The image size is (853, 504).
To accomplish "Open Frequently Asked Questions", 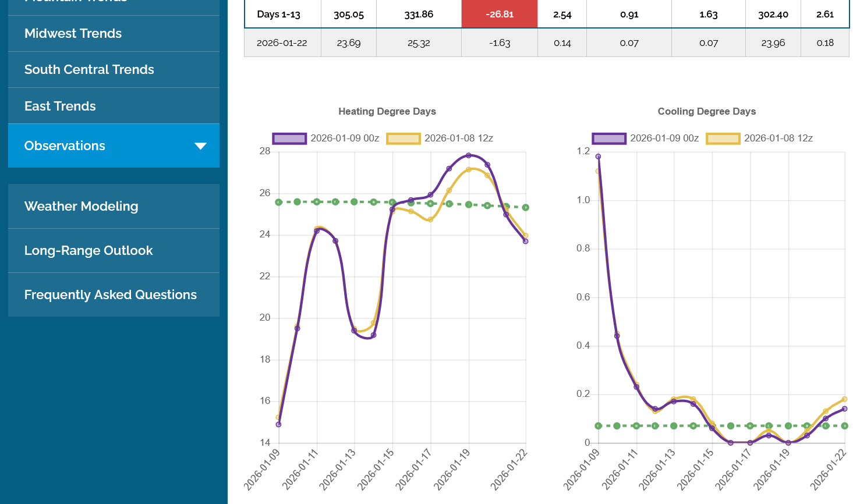I will click(x=111, y=295).
